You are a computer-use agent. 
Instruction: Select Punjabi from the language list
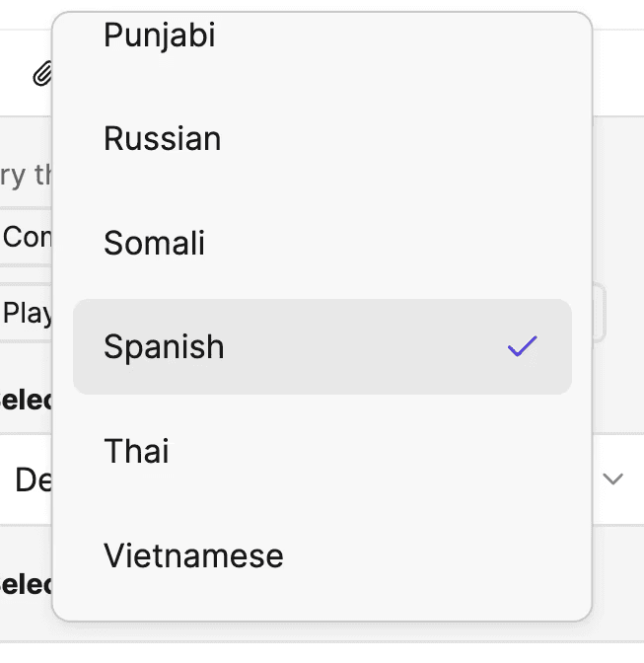point(159,36)
